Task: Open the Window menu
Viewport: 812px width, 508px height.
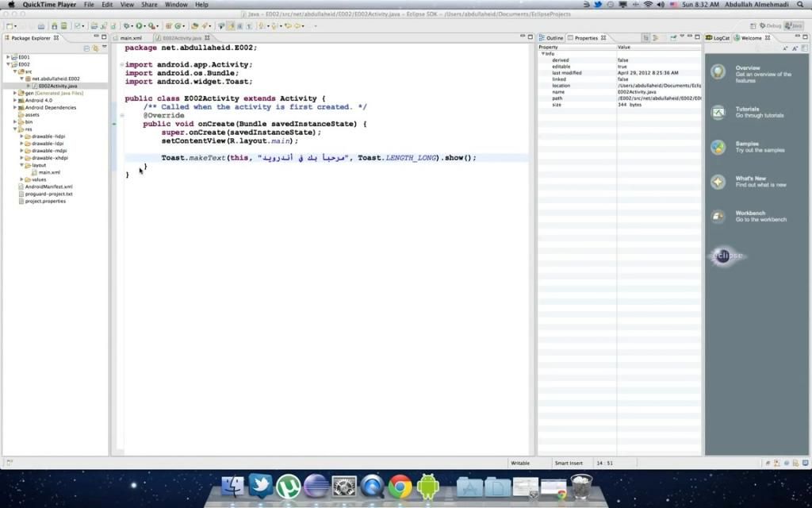Action: click(x=176, y=5)
